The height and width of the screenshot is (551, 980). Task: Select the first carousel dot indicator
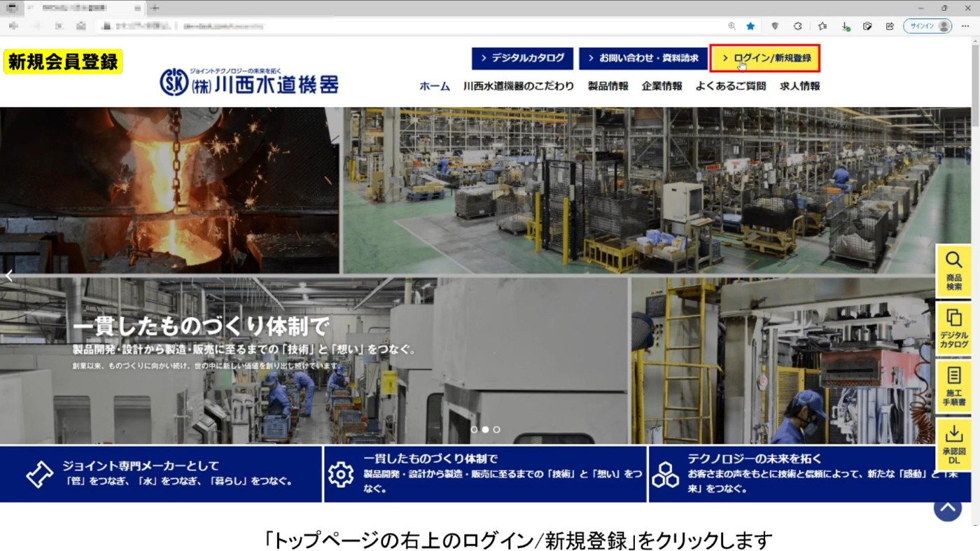click(474, 429)
